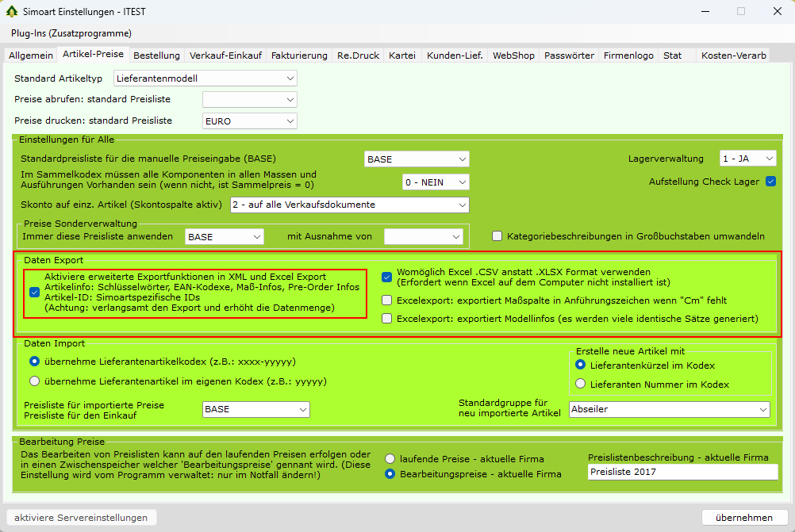Viewport: 795px width, 532px height.
Task: Open the Preise drucken EURO dropdown
Action: [x=249, y=121]
